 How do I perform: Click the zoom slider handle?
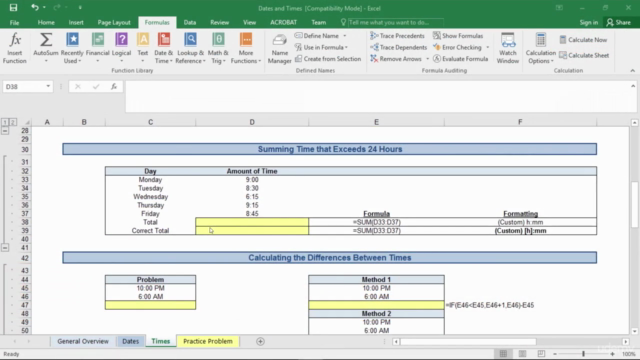click(583, 354)
